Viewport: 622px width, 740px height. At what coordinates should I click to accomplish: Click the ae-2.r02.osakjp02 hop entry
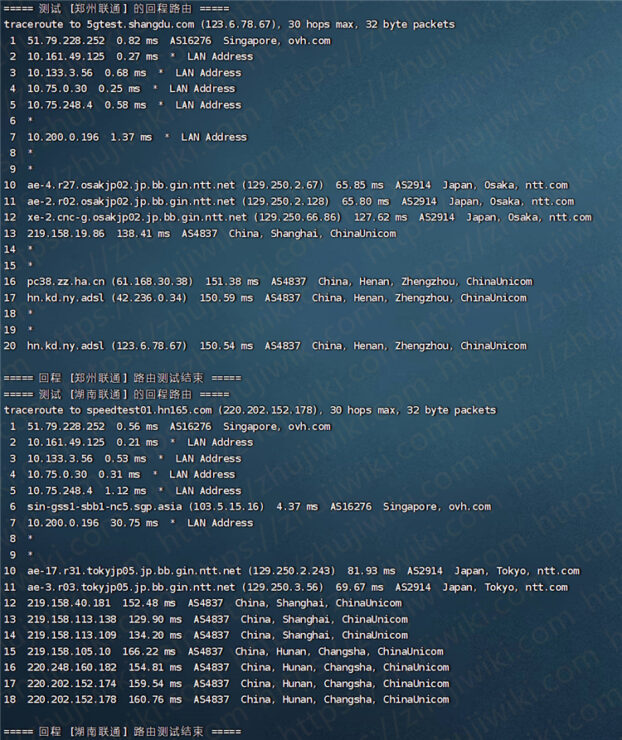(131, 202)
